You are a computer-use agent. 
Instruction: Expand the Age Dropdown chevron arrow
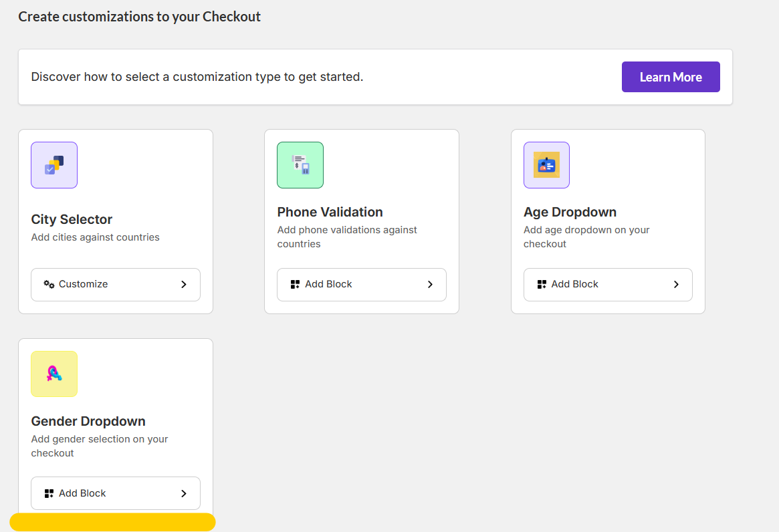[x=676, y=284]
